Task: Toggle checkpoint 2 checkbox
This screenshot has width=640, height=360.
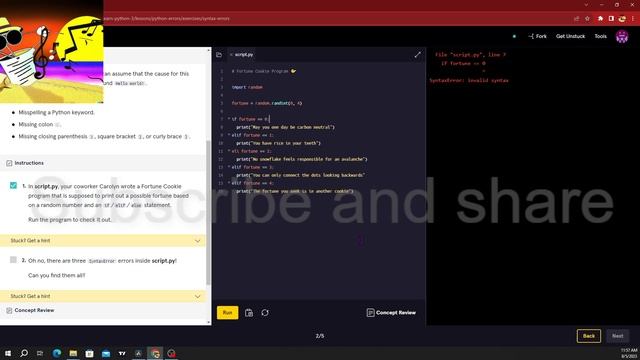Action: pyautogui.click(x=13, y=260)
